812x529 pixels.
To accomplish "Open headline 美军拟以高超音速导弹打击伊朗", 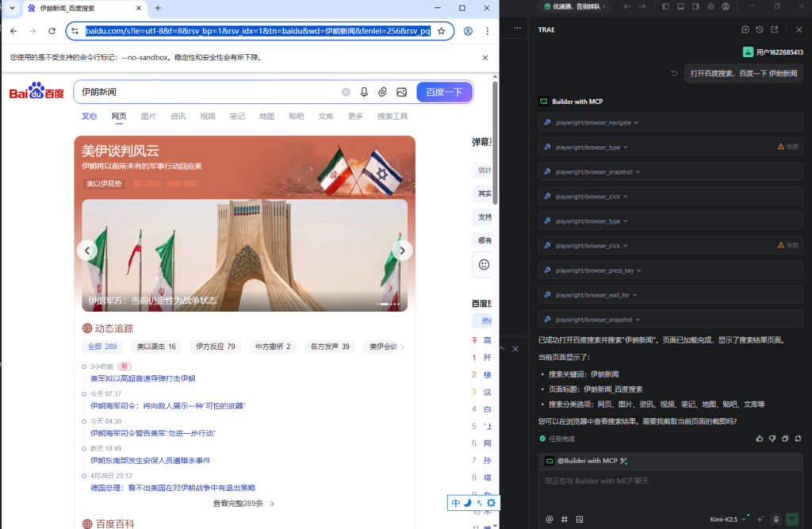I will 143,379.
